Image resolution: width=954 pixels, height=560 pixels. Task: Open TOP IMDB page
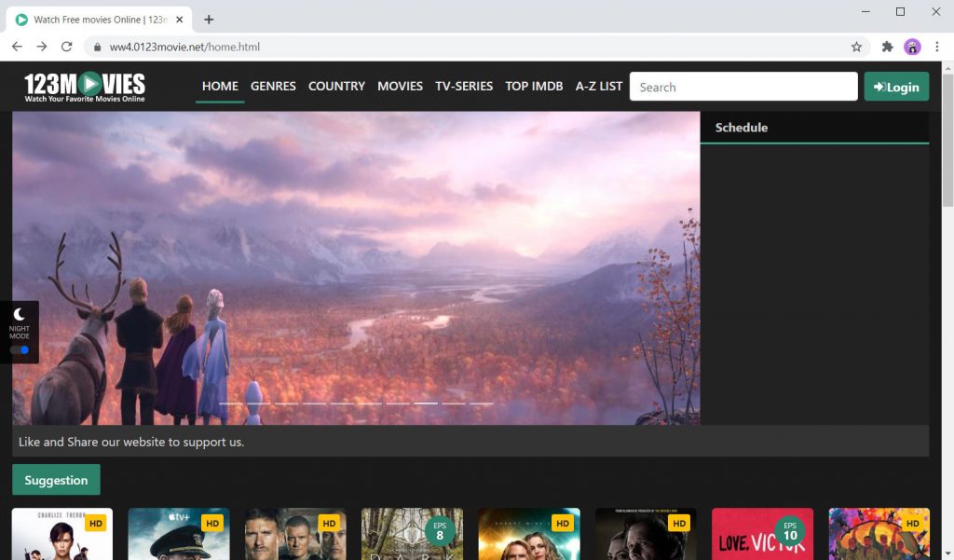pyautogui.click(x=534, y=87)
